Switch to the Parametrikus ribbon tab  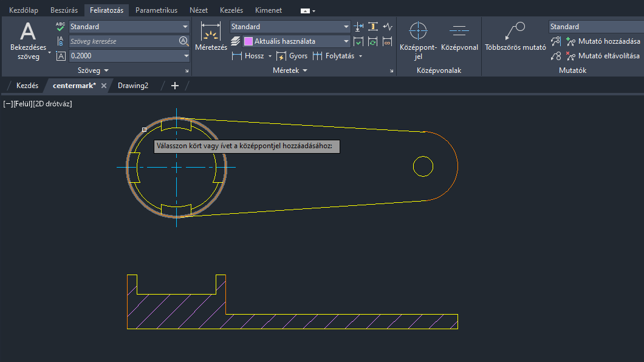[x=156, y=10]
